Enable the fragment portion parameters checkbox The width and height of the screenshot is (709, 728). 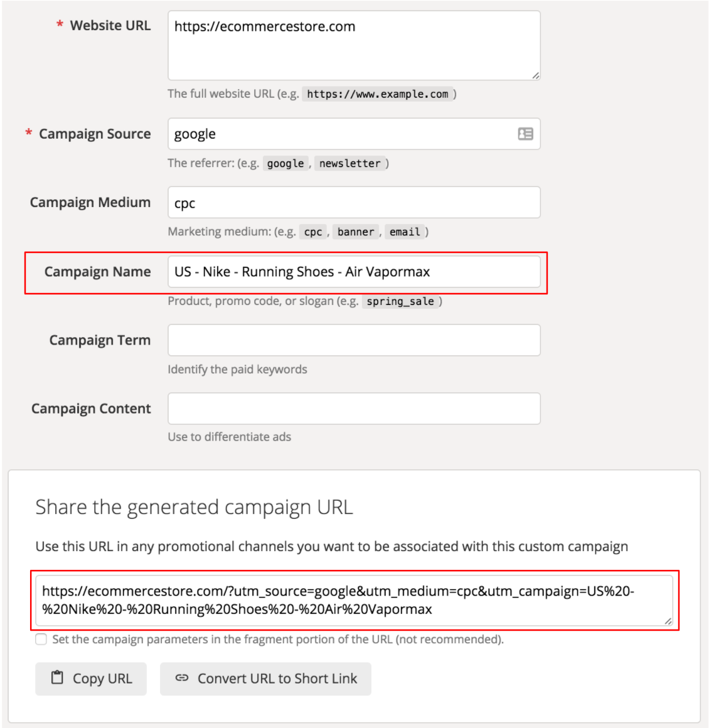[x=41, y=639]
